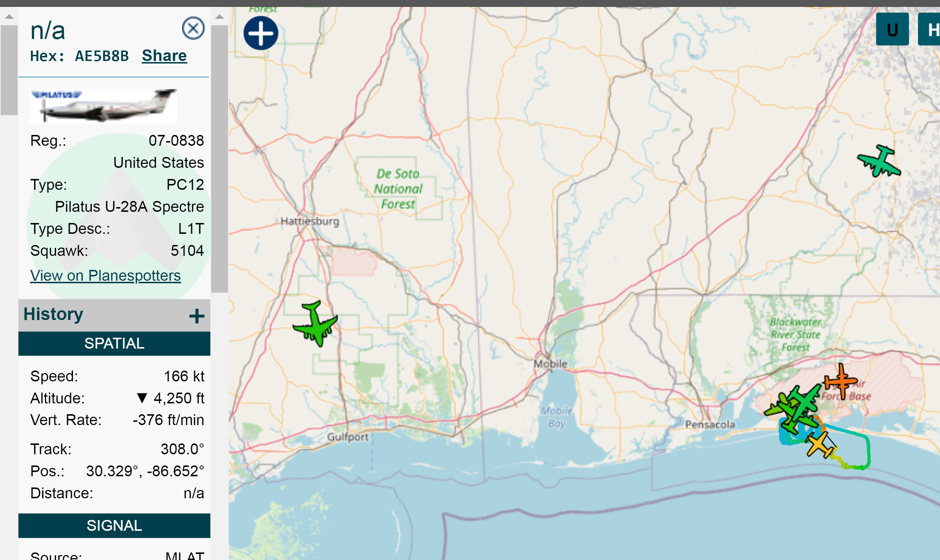Click track value 308.0°

pyautogui.click(x=182, y=449)
